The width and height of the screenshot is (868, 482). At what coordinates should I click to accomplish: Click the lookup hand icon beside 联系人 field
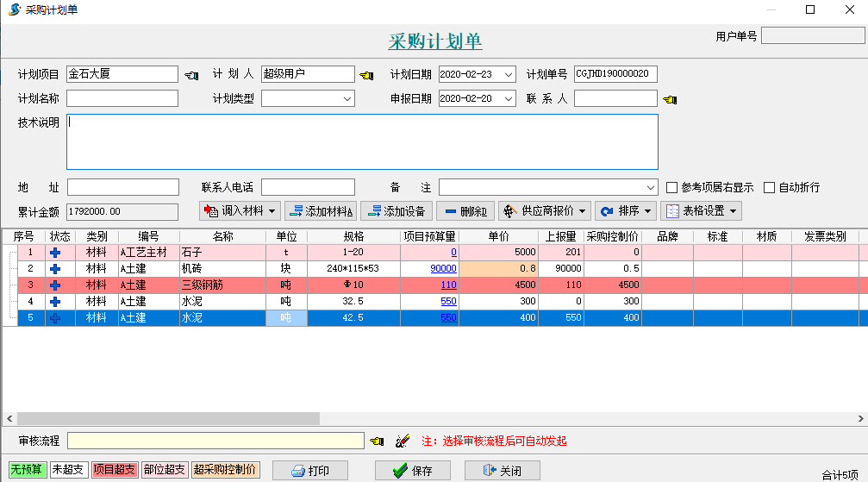pyautogui.click(x=670, y=99)
